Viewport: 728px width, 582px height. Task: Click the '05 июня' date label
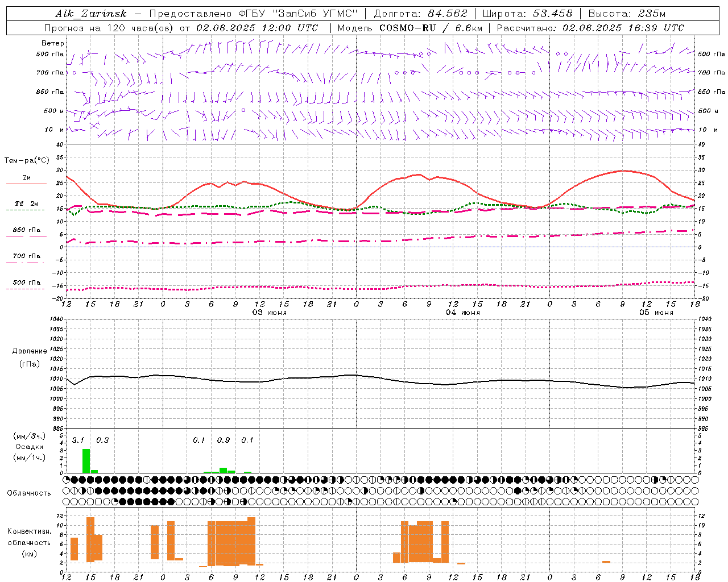point(656,313)
